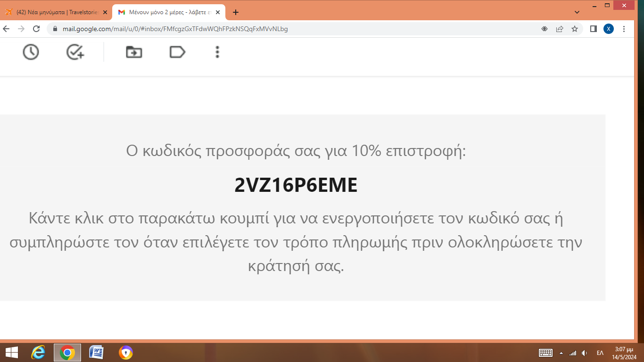Image resolution: width=644 pixels, height=362 pixels.
Task: Click the share page icon in address bar
Action: coord(560,29)
